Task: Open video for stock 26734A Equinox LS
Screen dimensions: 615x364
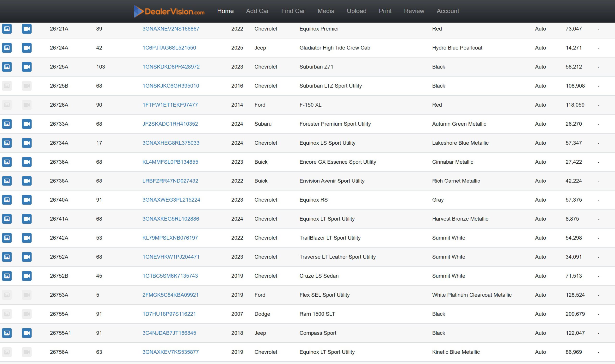Action: point(27,143)
